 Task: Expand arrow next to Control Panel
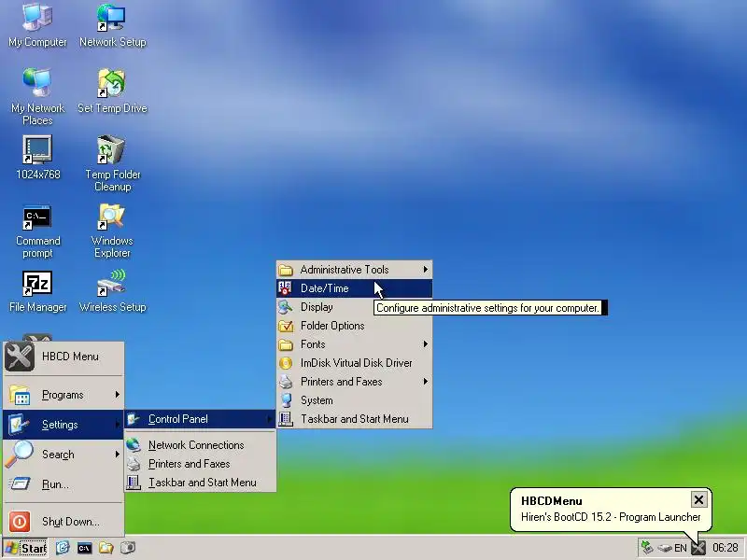270,419
